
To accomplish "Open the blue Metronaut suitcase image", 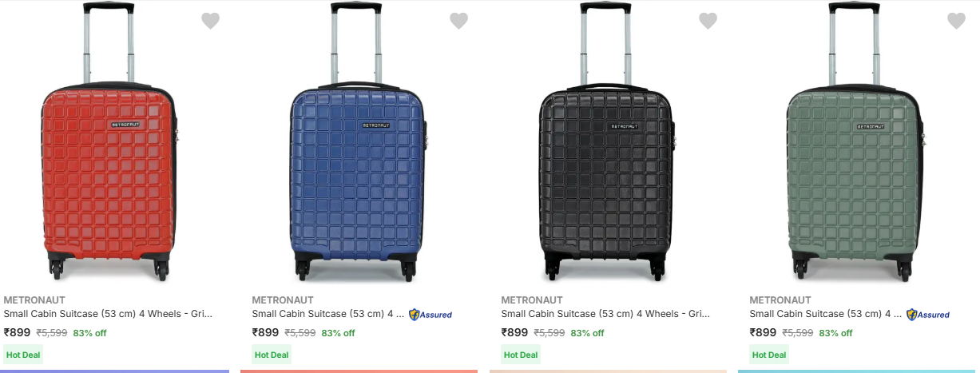I will click(x=356, y=144).
